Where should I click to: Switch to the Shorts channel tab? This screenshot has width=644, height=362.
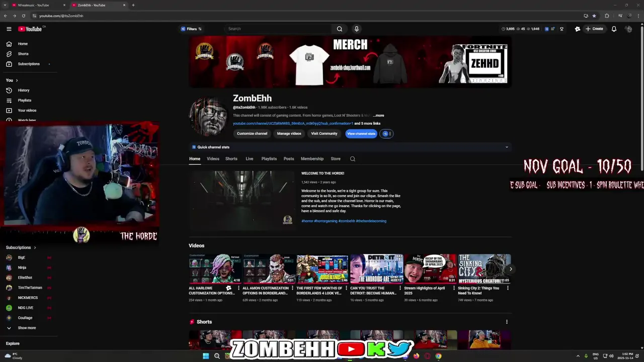231,159
